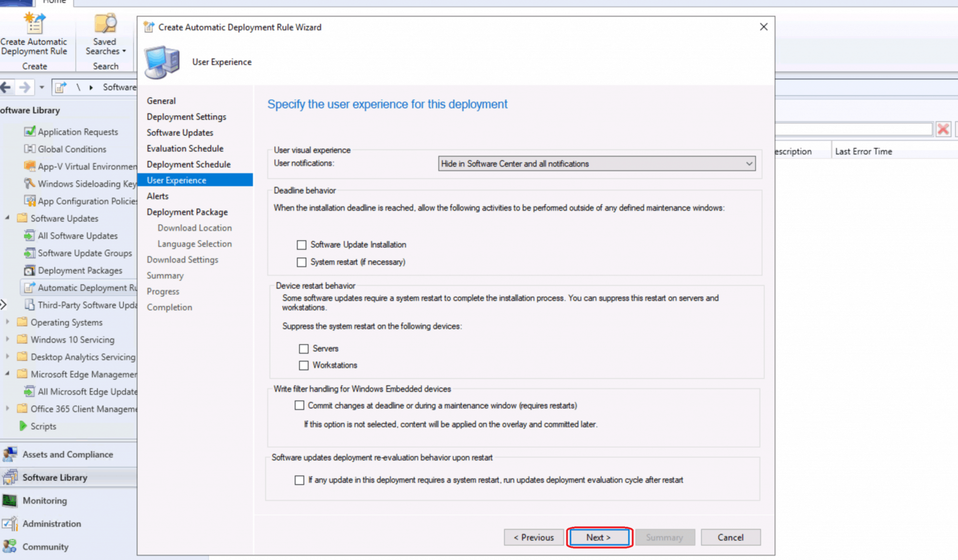Open the User notifications dropdown
The image size is (958, 560).
tap(750, 163)
